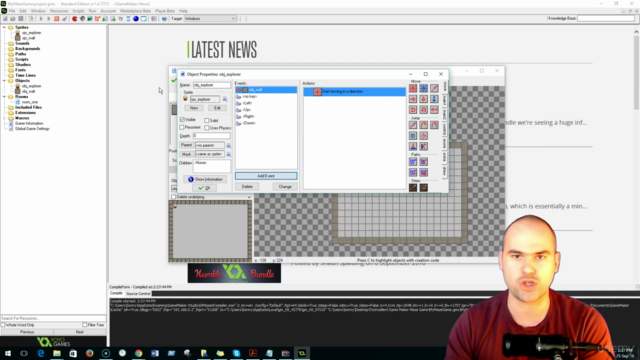Open the Resources menu
This screenshot has height=360, width=640.
click(x=59, y=11)
